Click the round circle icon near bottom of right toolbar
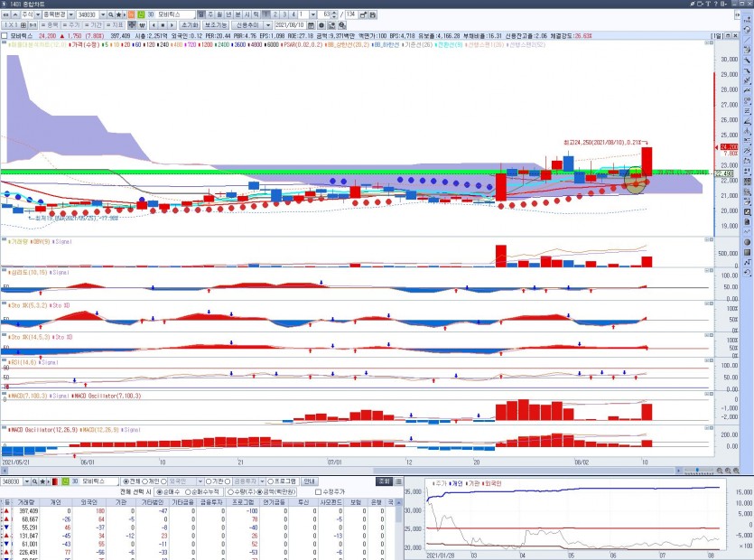Image resolution: width=754 pixels, height=560 pixels. tap(747, 242)
